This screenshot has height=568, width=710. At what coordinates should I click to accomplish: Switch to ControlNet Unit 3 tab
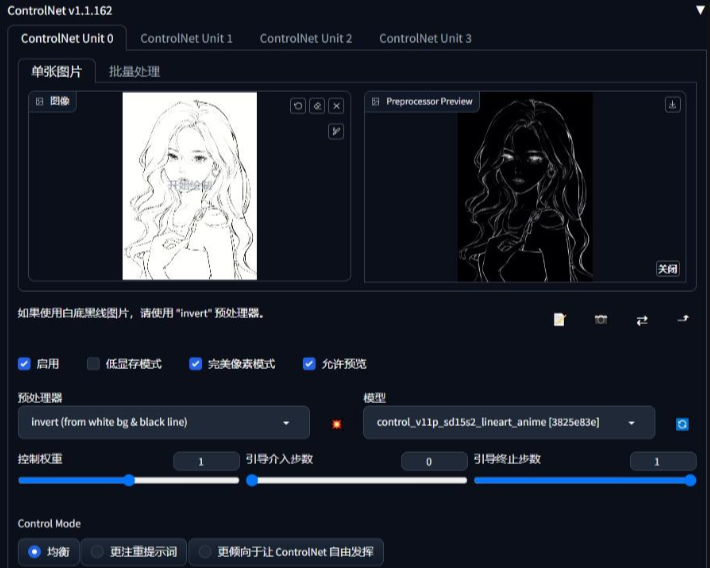[425, 39]
